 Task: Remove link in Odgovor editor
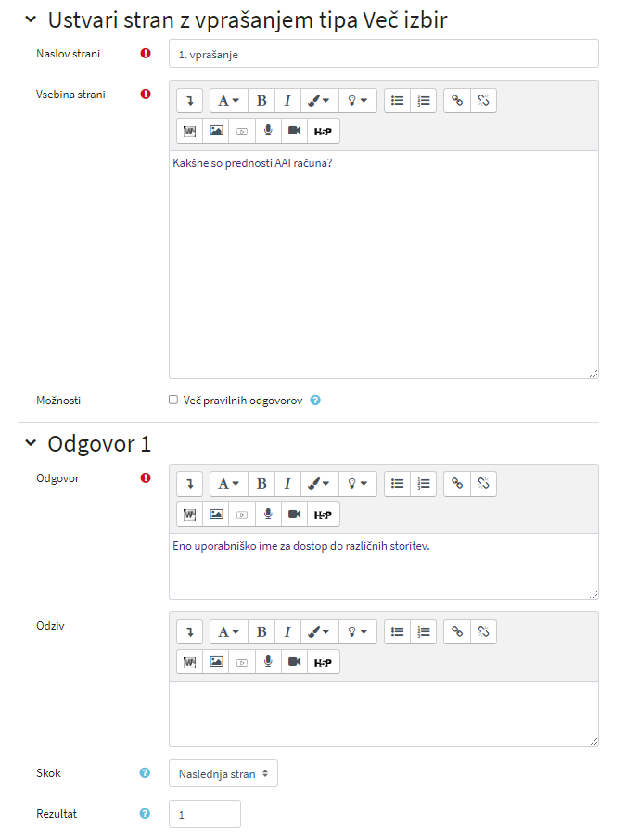tap(483, 484)
